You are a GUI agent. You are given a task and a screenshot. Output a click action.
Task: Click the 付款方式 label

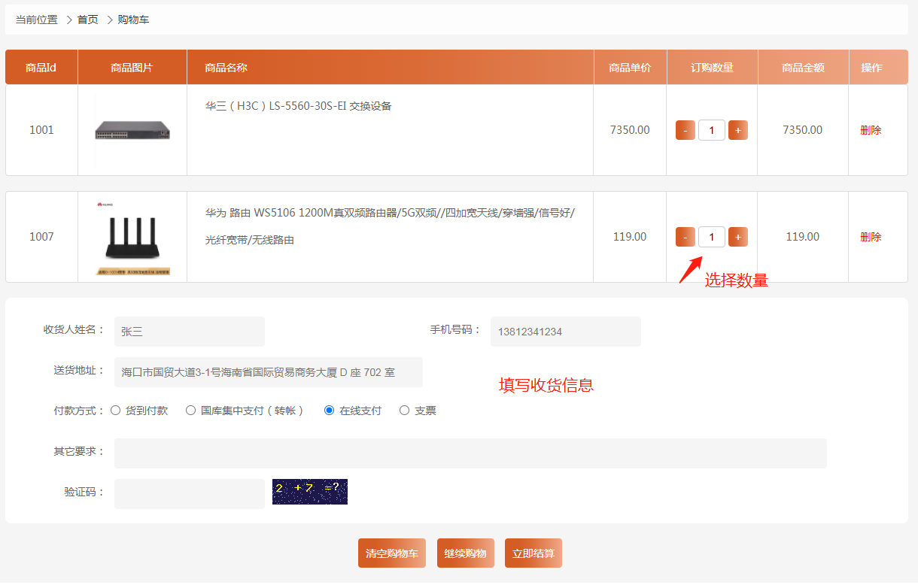(79, 411)
